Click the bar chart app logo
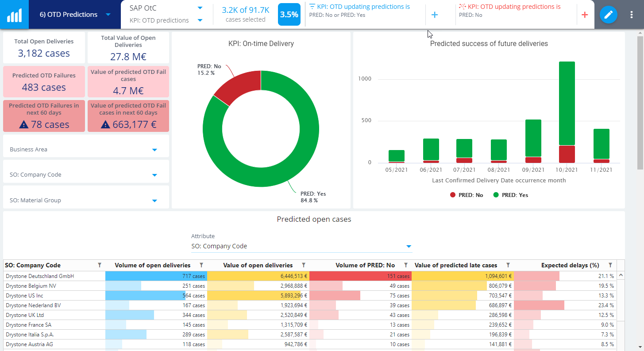The image size is (644, 351). coord(14,15)
